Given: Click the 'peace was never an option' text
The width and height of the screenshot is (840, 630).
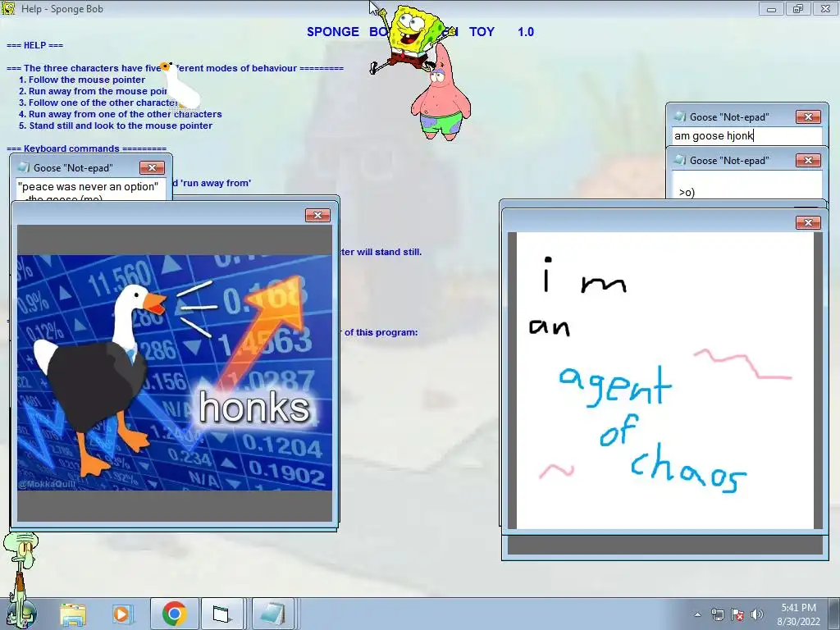Looking at the screenshot, I should click(x=88, y=187).
